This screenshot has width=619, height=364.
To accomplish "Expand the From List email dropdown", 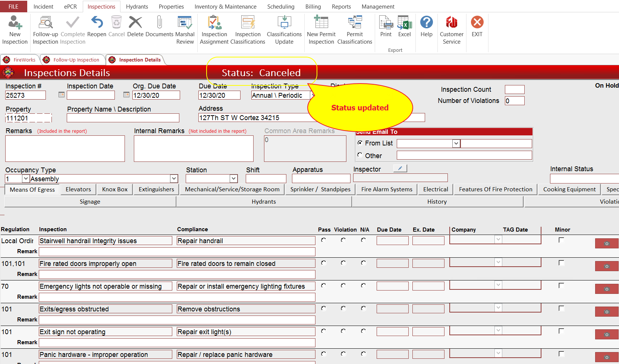I will pos(456,144).
